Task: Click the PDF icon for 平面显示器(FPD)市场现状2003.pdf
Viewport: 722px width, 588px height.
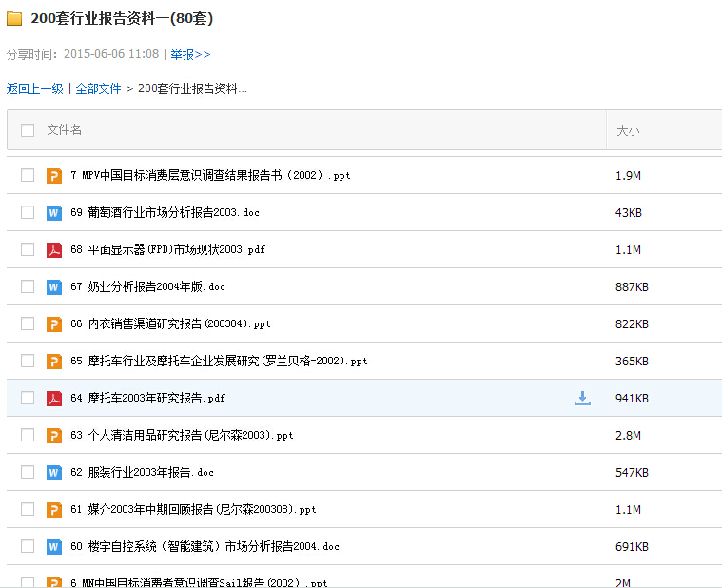Action: pos(54,249)
